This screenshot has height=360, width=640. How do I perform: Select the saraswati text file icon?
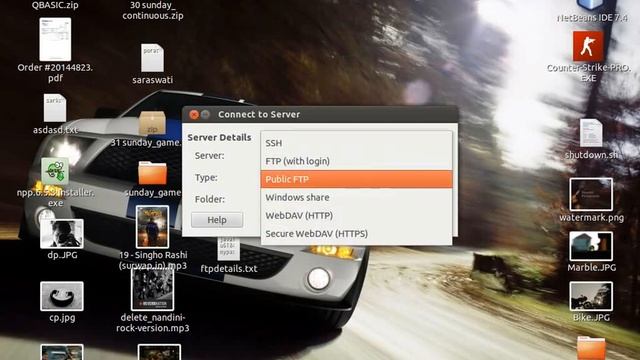click(x=152, y=58)
